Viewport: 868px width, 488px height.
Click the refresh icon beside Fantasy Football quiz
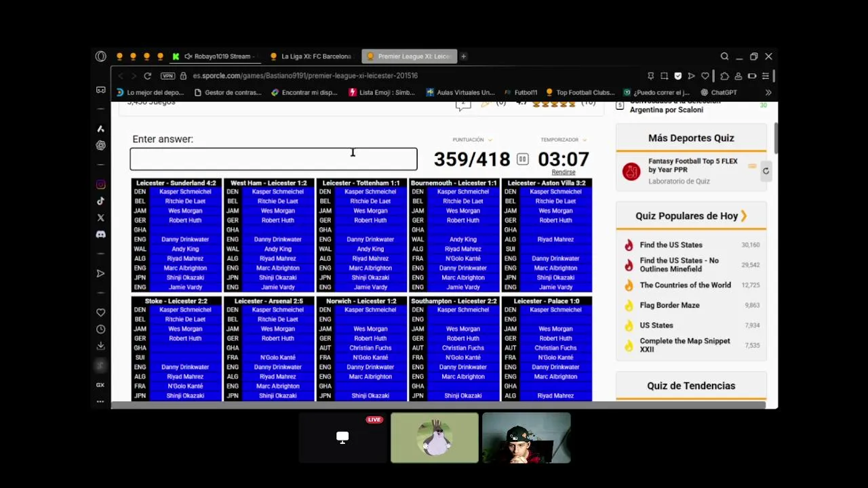766,171
